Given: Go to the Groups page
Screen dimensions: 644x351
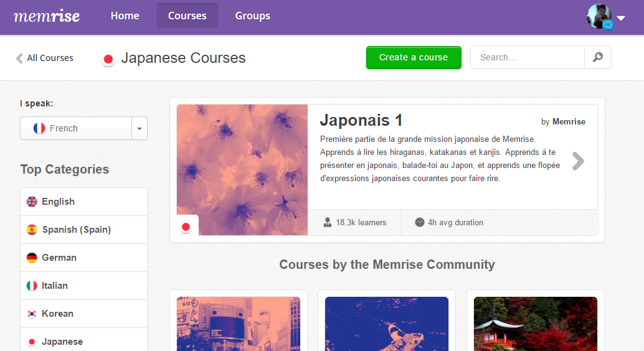Looking at the screenshot, I should (x=253, y=16).
